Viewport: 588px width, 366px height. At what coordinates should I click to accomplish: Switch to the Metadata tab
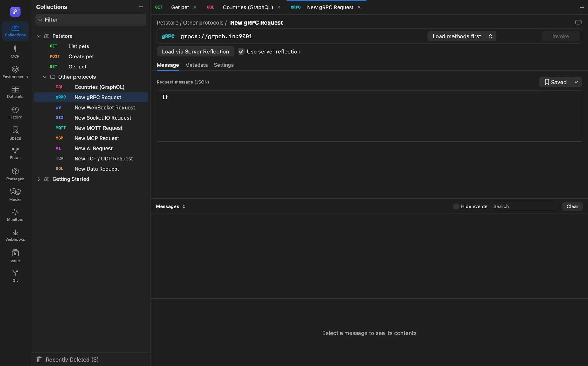[196, 65]
